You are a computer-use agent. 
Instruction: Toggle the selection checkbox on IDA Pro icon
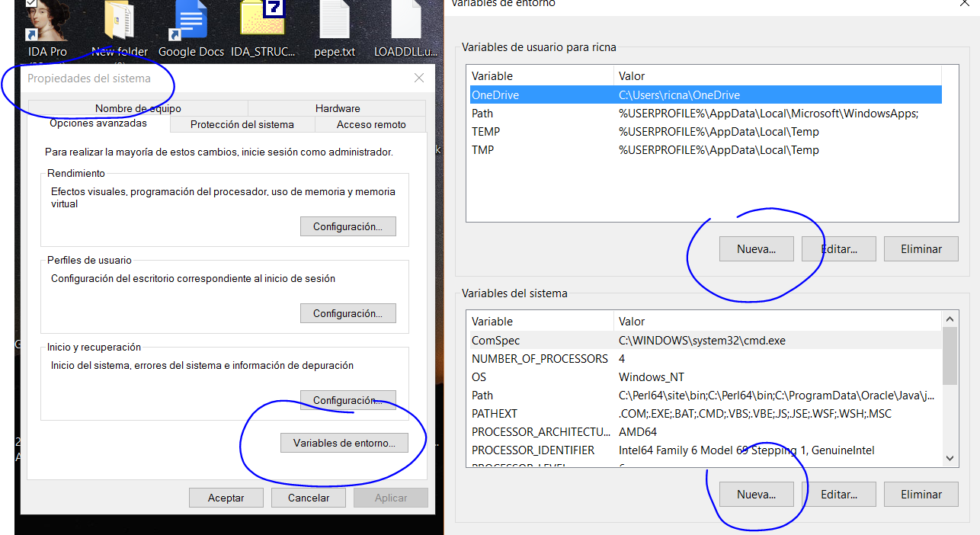[x=31, y=3]
